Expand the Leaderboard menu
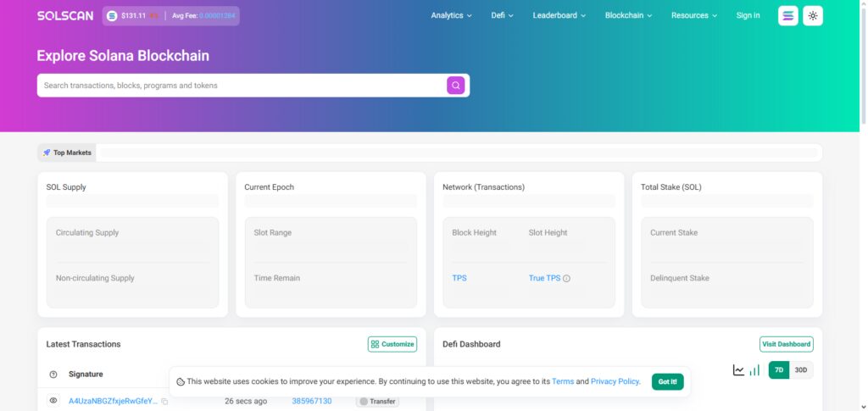The width and height of the screenshot is (868, 411). click(x=559, y=15)
